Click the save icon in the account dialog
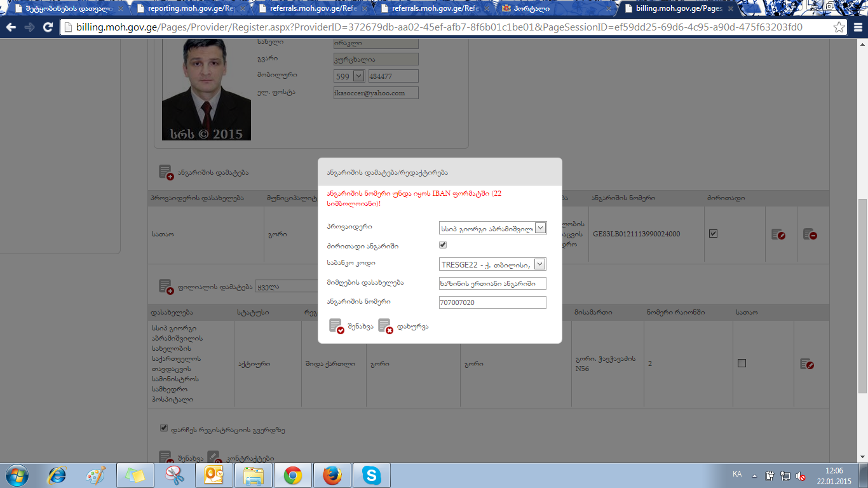The width and height of the screenshot is (868, 488). click(337, 326)
